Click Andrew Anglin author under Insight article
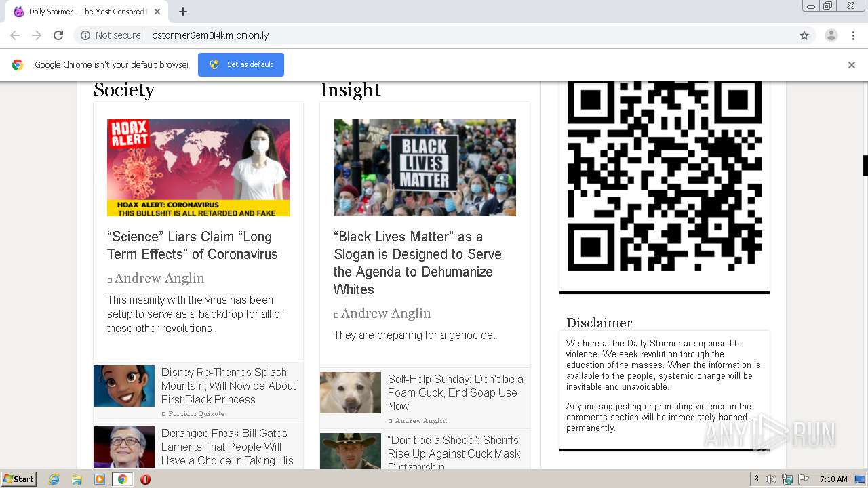 click(386, 313)
